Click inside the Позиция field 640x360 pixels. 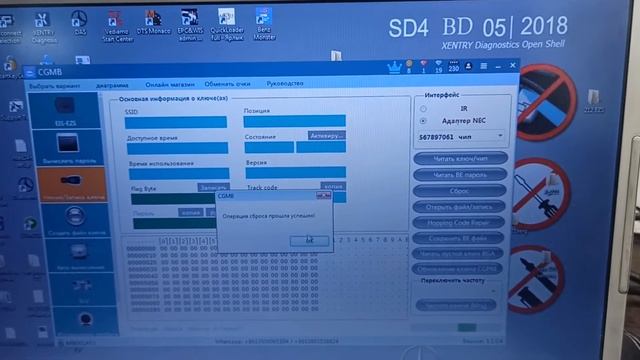pos(294,121)
